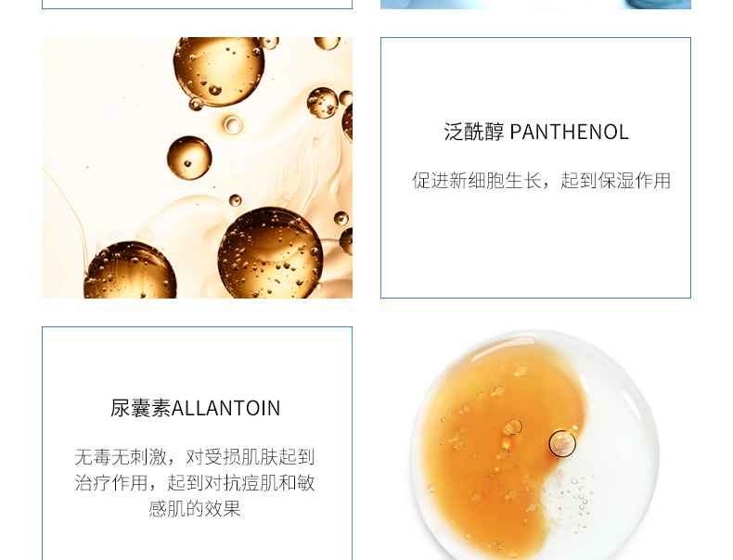Select the 泛酰醇 PANTHENOL heading
This screenshot has width=733, height=560.
click(x=536, y=133)
